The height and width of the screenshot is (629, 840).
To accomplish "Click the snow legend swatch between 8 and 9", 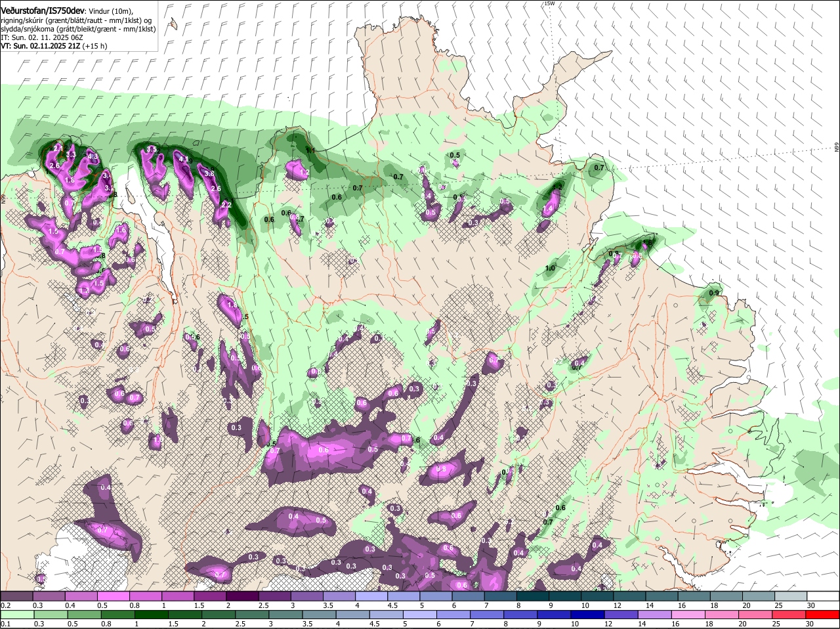I will pos(533,596).
